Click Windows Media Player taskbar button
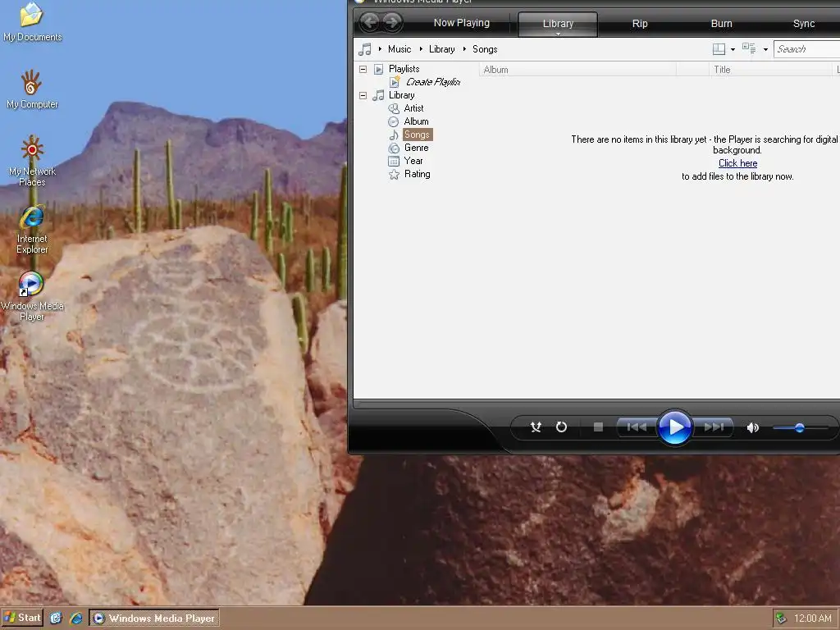The height and width of the screenshot is (630, 840). tap(154, 619)
